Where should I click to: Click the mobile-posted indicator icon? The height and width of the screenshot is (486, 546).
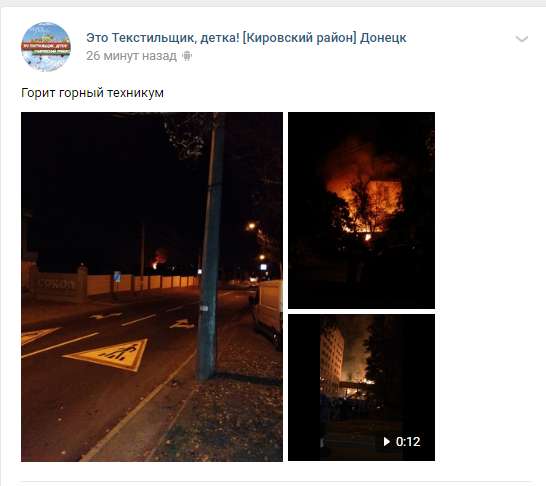(187, 56)
